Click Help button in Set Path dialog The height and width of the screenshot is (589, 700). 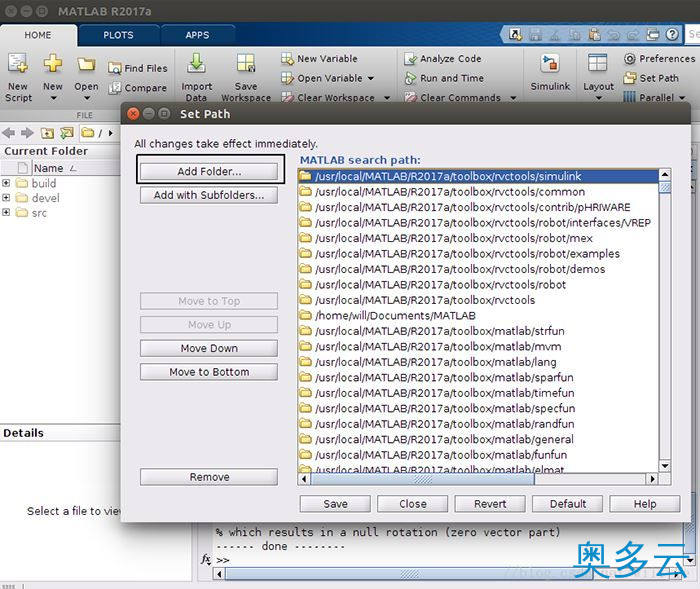tap(645, 504)
